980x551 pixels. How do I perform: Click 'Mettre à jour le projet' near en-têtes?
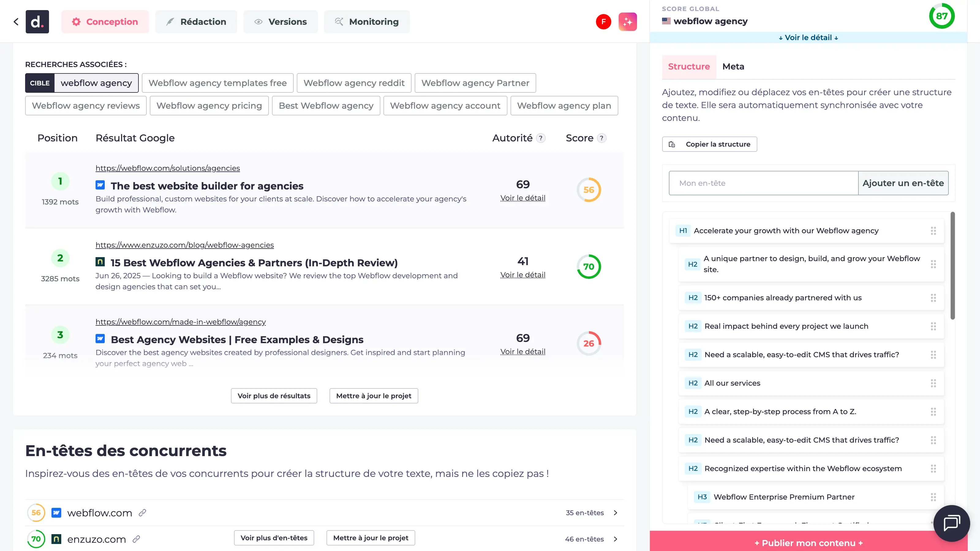tap(371, 538)
